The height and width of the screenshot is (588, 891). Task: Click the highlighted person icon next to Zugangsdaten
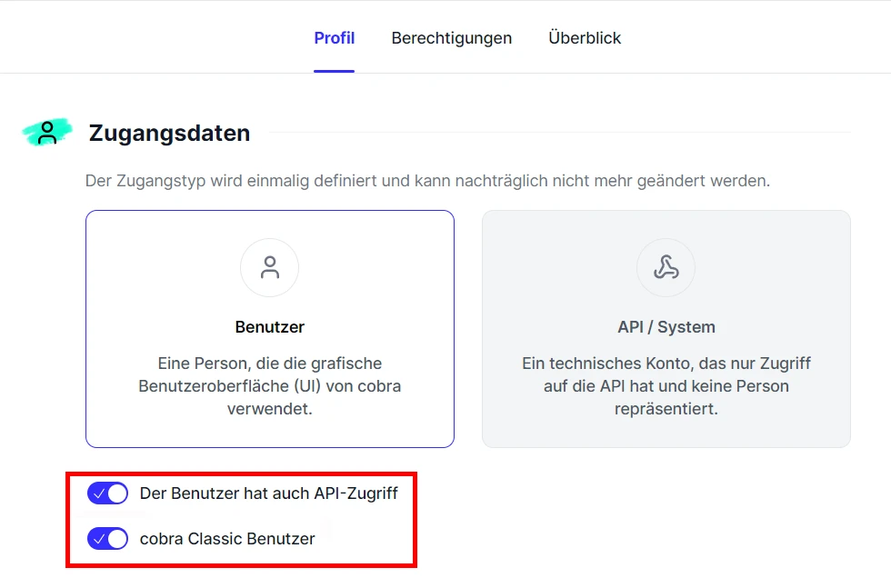point(45,132)
